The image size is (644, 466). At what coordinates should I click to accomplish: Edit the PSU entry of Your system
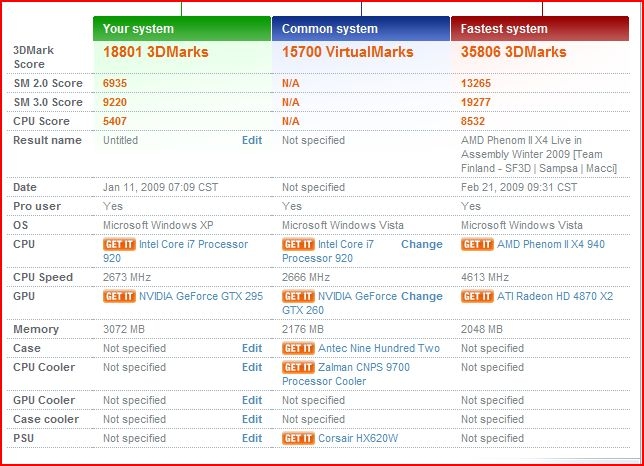(252, 438)
